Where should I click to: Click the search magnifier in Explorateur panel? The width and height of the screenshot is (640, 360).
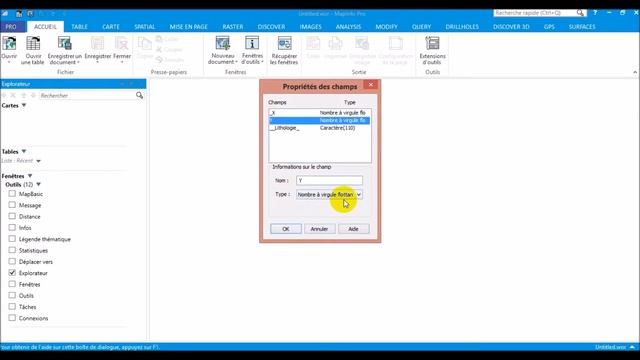[140, 95]
